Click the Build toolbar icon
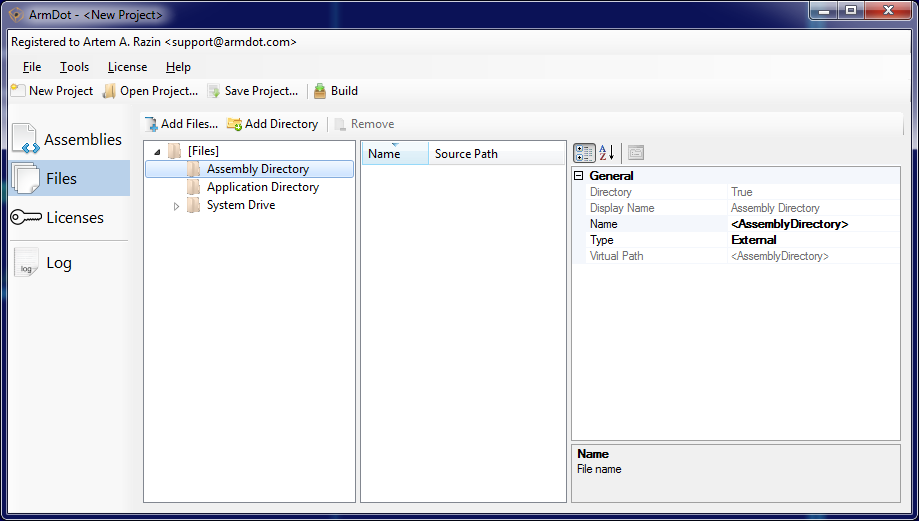919x521 pixels. pyautogui.click(x=320, y=91)
